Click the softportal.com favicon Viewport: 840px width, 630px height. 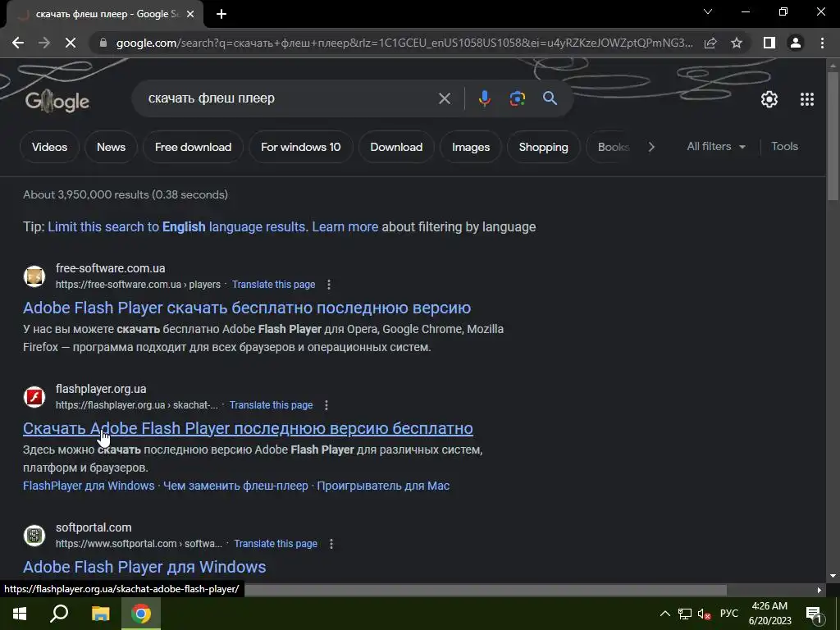pyautogui.click(x=34, y=536)
